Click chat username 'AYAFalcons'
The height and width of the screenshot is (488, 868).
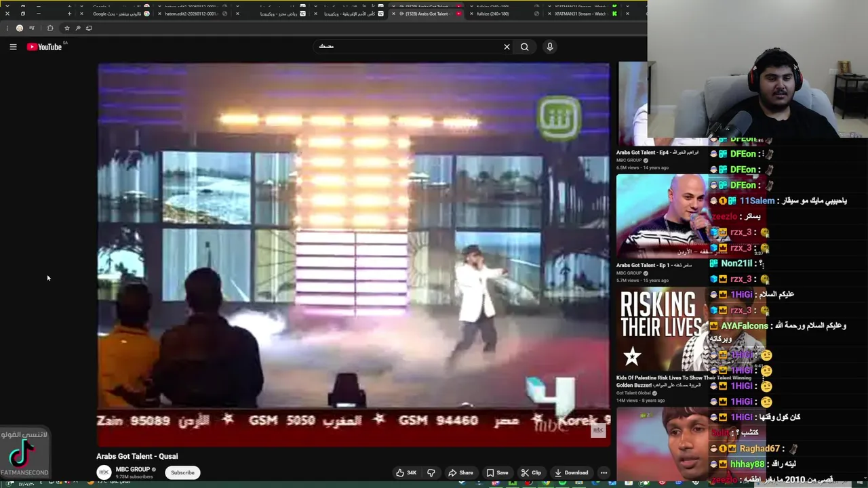[744, 325]
